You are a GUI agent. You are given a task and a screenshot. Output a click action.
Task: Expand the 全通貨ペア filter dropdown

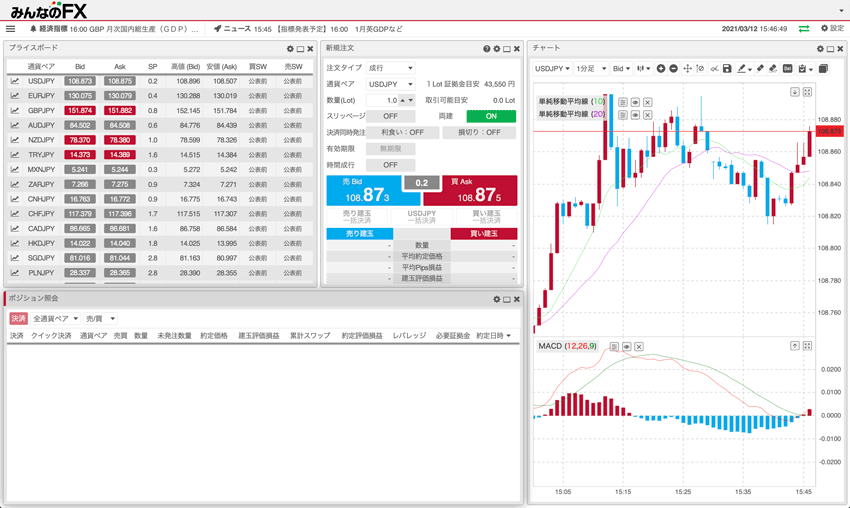click(56, 318)
